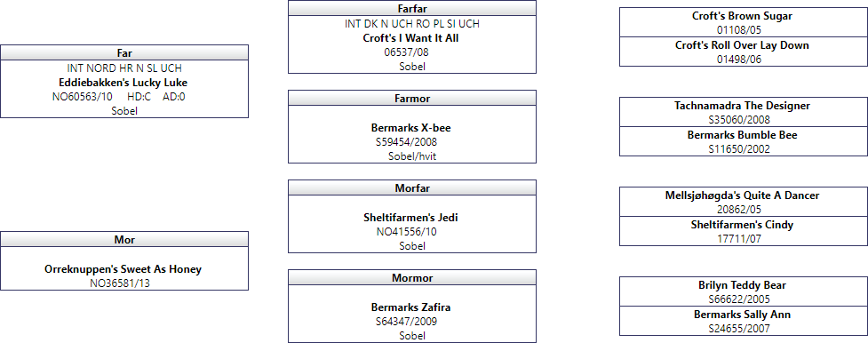Open Bermarks Sally Ann entry

pyautogui.click(x=743, y=315)
